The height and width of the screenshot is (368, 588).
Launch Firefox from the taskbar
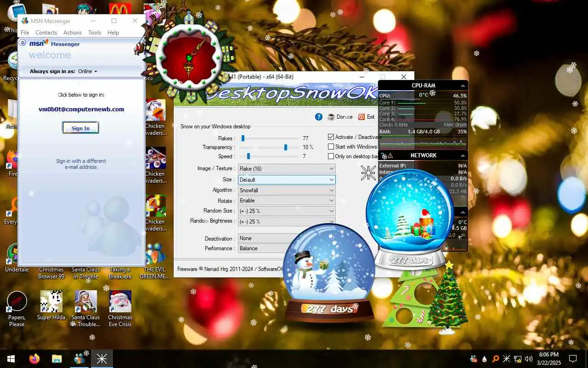pyautogui.click(x=34, y=358)
